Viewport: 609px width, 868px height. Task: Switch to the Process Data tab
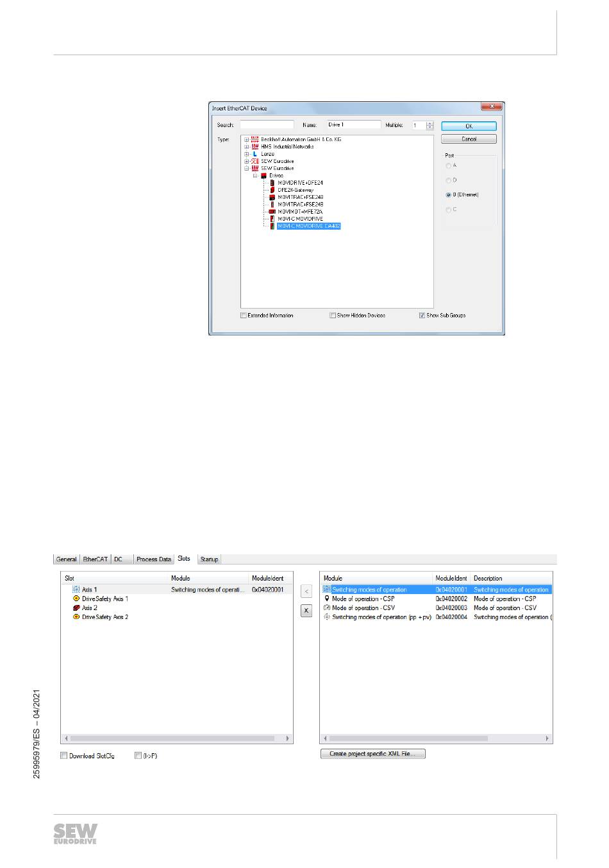[x=153, y=559]
